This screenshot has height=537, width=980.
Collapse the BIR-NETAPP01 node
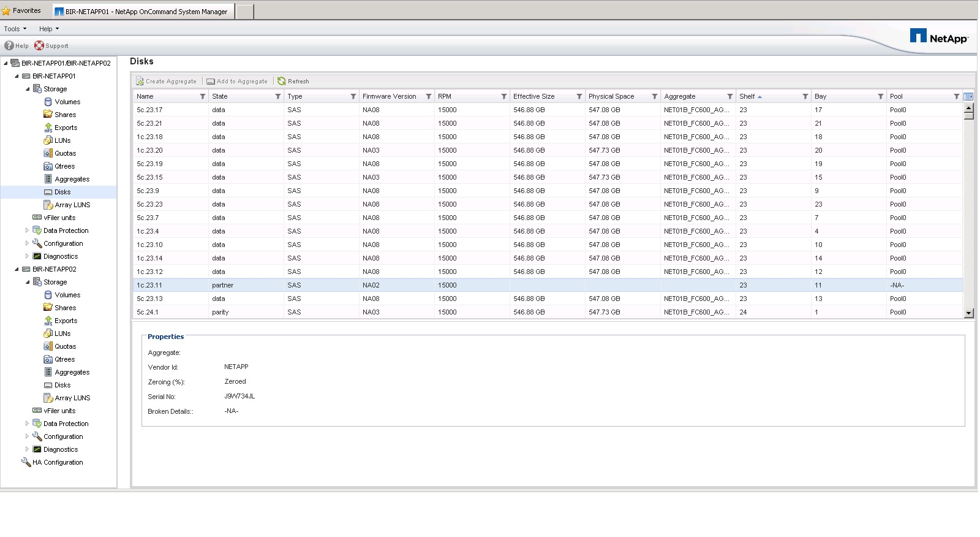click(x=17, y=76)
